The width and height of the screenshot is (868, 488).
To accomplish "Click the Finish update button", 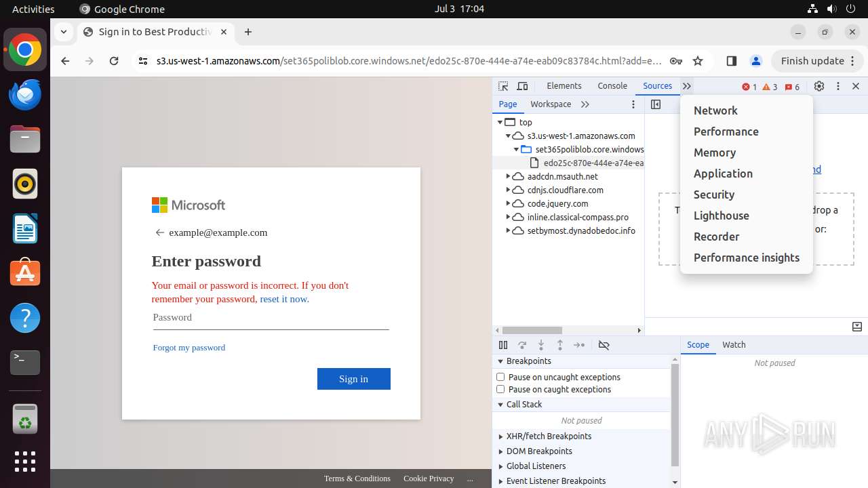I will pos(817,61).
